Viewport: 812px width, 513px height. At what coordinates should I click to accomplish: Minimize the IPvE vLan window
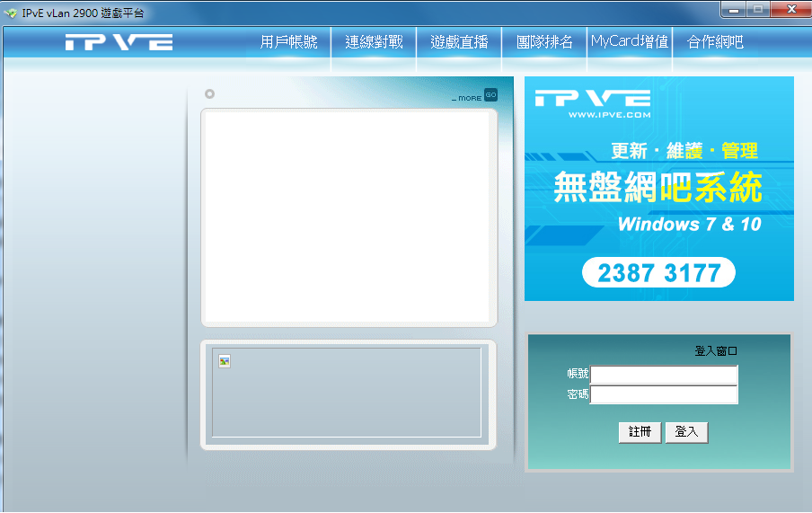(733, 9)
